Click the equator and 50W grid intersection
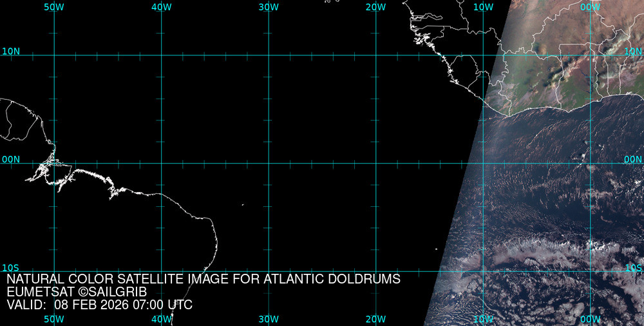Image resolution: width=644 pixels, height=326 pixels. coord(54,163)
